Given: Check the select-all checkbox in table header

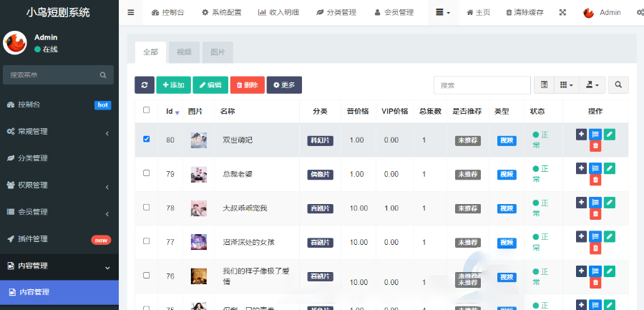Looking at the screenshot, I should [x=147, y=110].
